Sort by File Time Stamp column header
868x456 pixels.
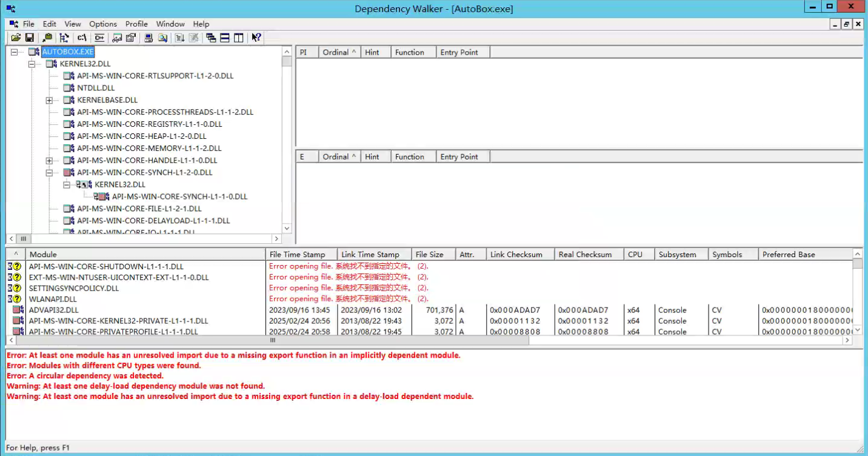301,254
